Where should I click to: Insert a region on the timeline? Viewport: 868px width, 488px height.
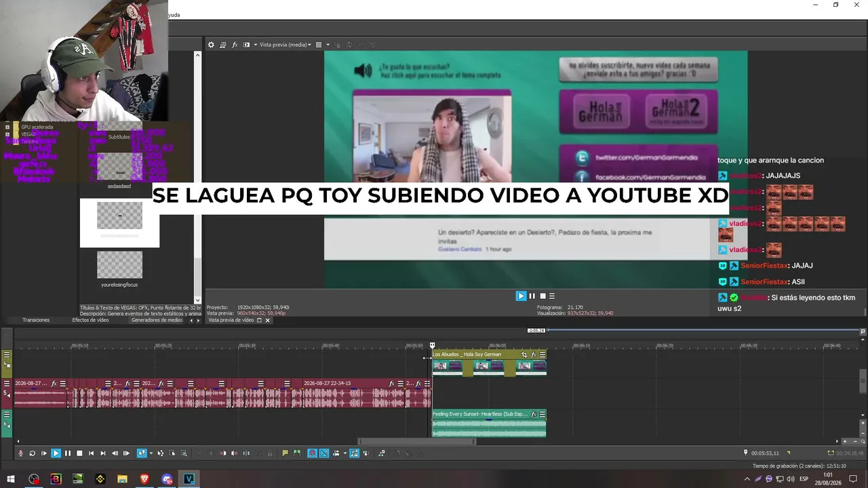point(296,453)
